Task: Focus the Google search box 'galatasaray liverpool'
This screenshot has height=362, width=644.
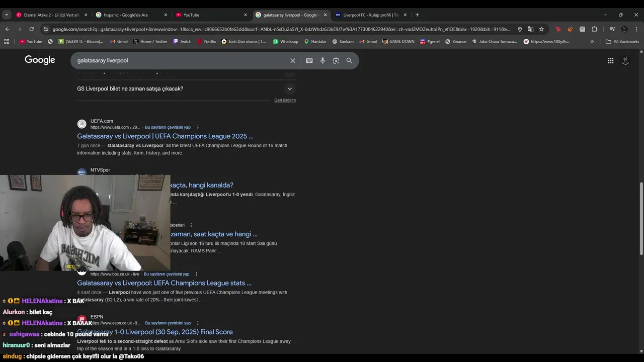Action: click(181, 60)
